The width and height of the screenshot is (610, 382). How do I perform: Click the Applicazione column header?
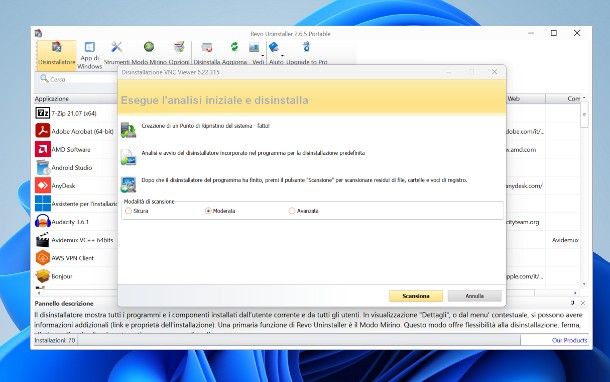pos(75,99)
